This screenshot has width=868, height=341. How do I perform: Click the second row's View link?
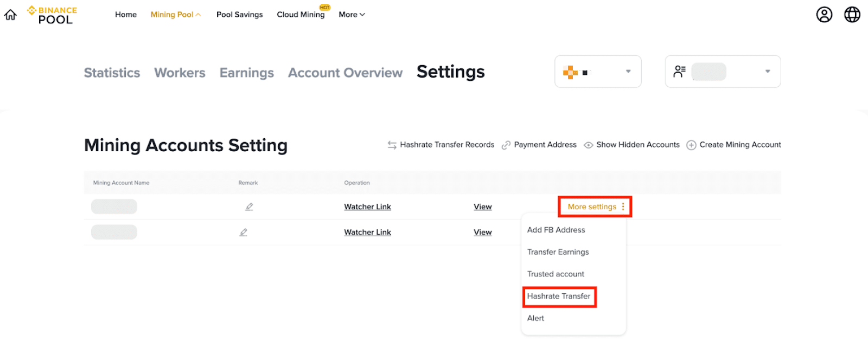pyautogui.click(x=482, y=232)
